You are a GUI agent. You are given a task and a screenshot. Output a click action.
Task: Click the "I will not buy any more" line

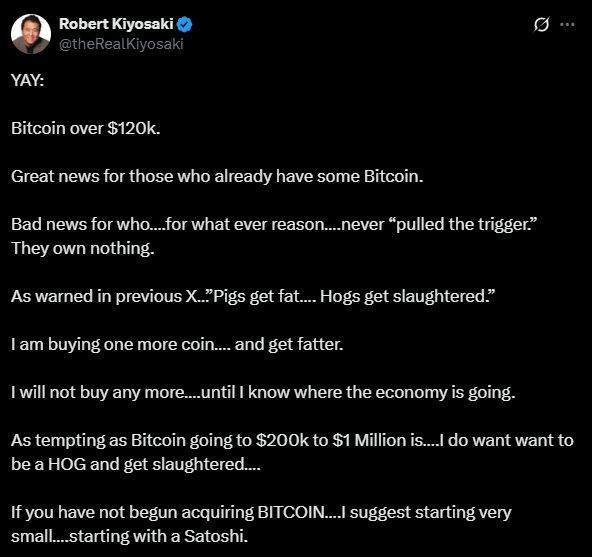pyautogui.click(x=263, y=392)
